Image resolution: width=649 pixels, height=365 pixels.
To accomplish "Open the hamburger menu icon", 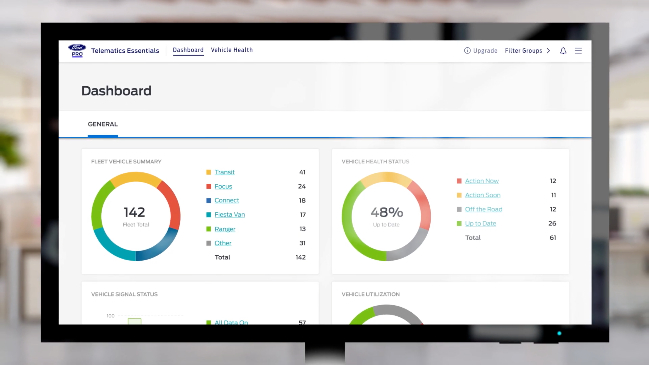I will 578,51.
